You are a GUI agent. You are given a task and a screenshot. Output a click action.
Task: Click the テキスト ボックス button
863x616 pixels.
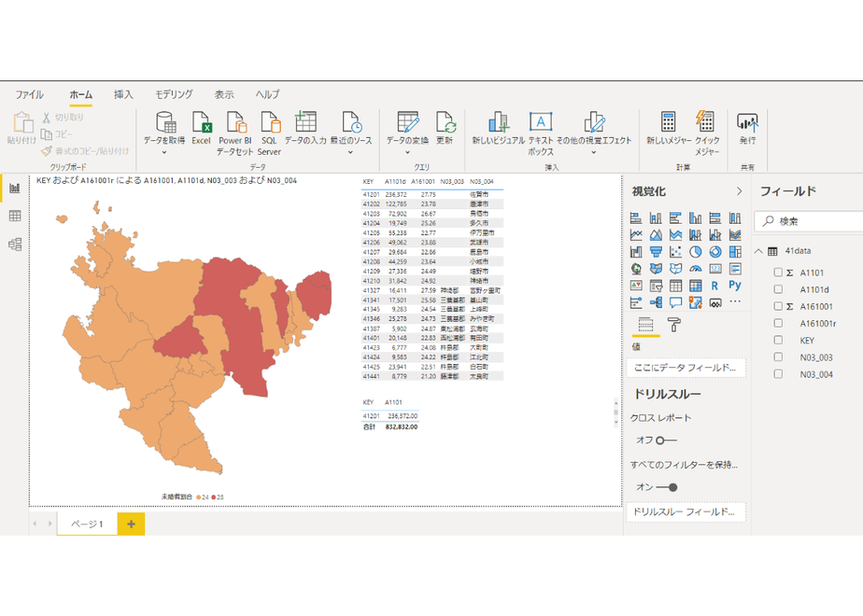coord(541,133)
